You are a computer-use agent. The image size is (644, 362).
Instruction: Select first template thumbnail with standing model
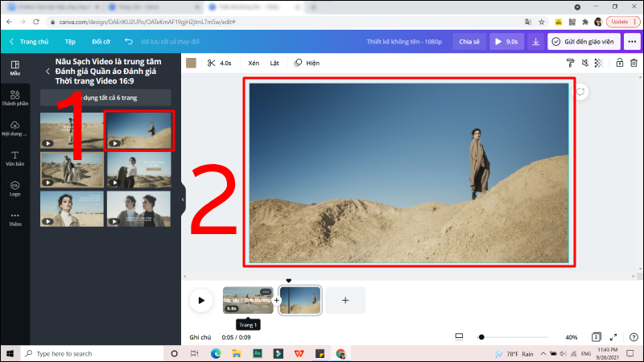(72, 130)
